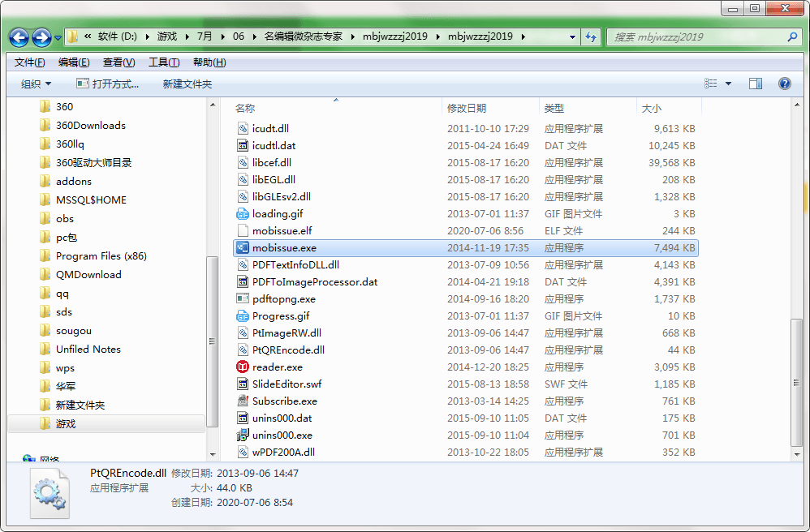Open the 组织 dropdown
The height and width of the screenshot is (532, 810).
point(36,84)
